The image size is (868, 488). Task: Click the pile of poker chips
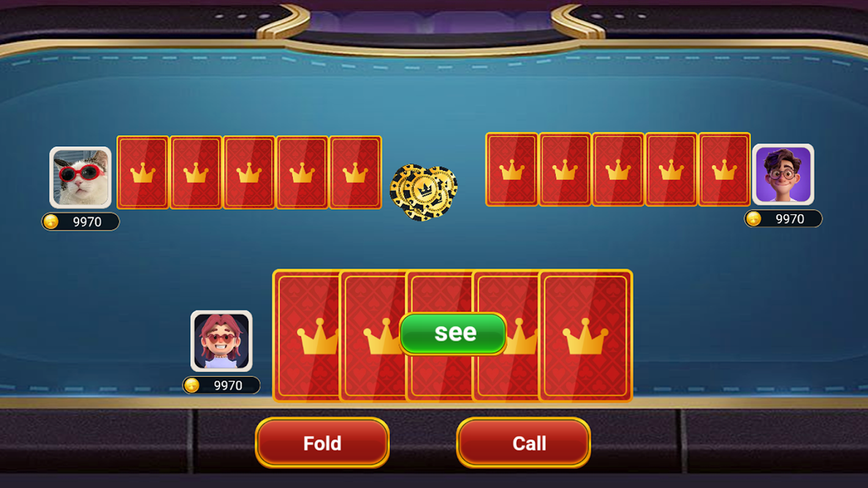(x=424, y=192)
